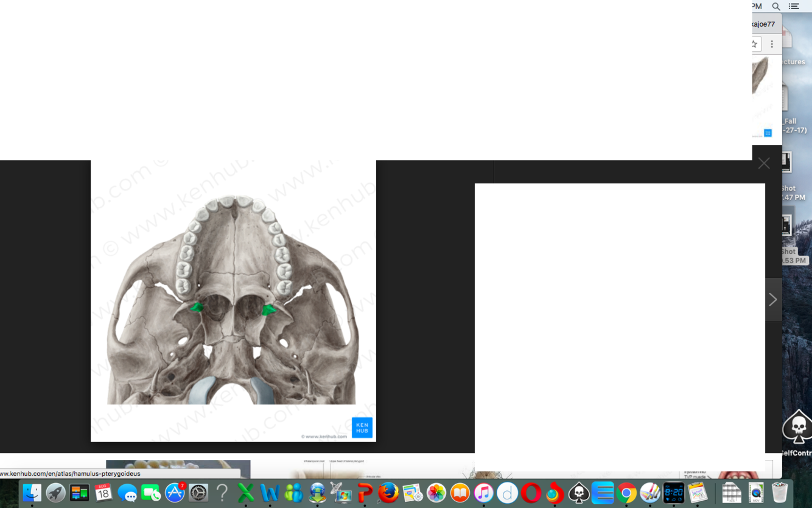This screenshot has width=812, height=508.
Task: Open System Preferences gear icon
Action: pos(198,492)
